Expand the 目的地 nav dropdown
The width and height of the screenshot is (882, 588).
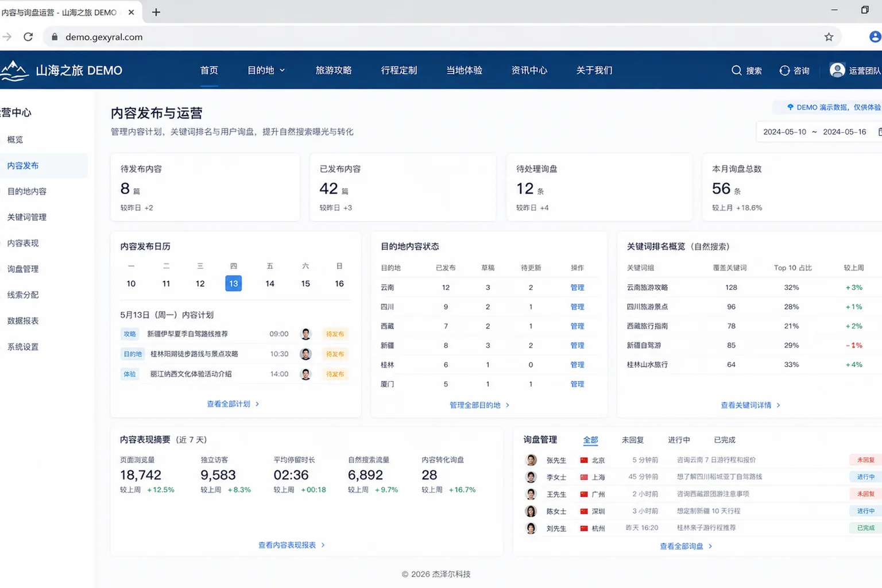point(266,70)
